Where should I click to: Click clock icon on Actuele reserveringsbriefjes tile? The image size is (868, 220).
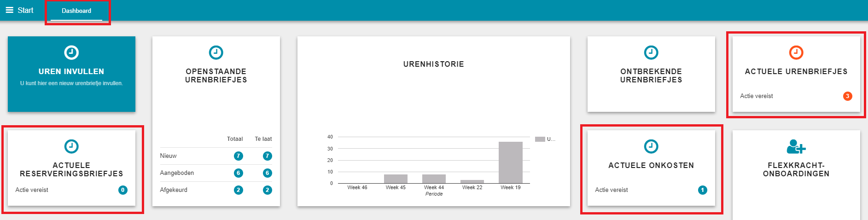coord(71,146)
